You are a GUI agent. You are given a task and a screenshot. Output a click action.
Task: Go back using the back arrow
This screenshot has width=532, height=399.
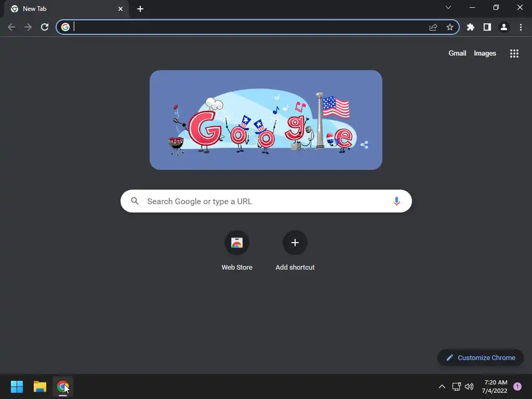pos(11,27)
